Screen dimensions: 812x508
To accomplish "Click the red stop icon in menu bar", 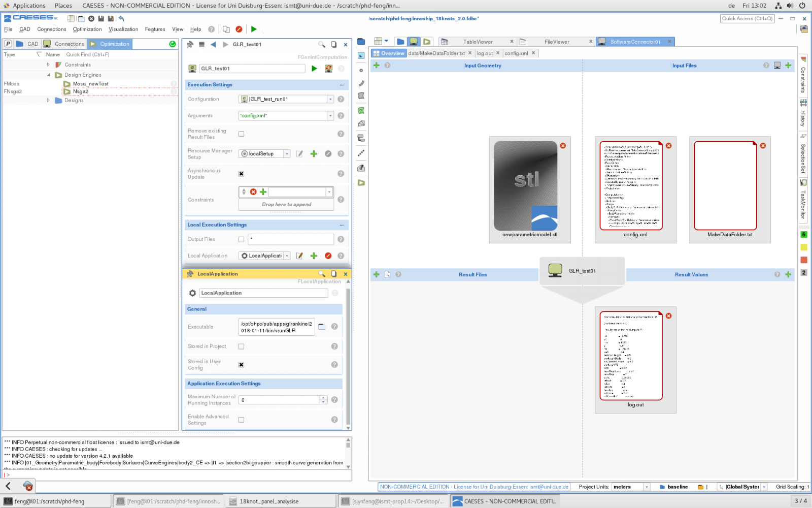I will coord(239,29).
